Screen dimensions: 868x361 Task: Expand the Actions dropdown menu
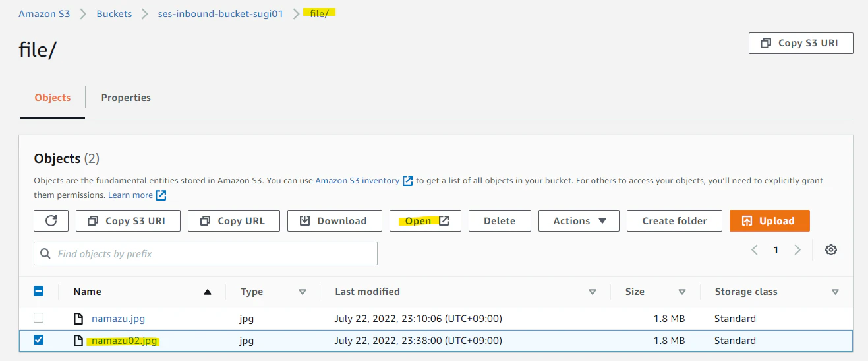(x=579, y=221)
